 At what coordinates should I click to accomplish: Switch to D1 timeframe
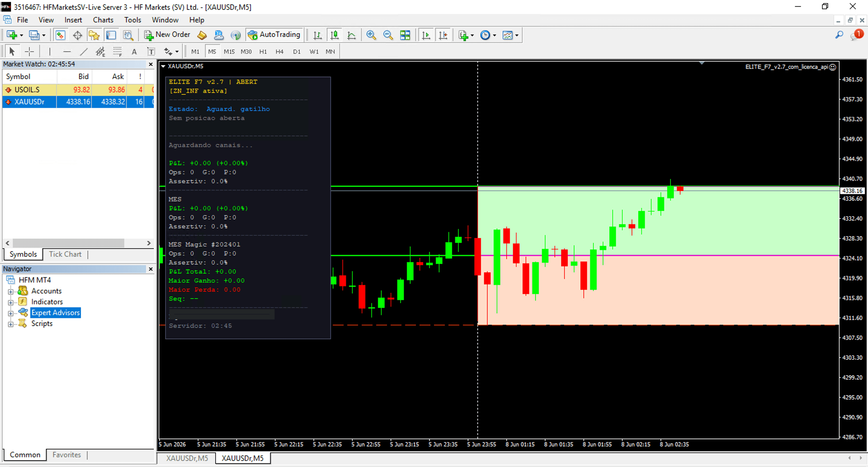click(297, 52)
